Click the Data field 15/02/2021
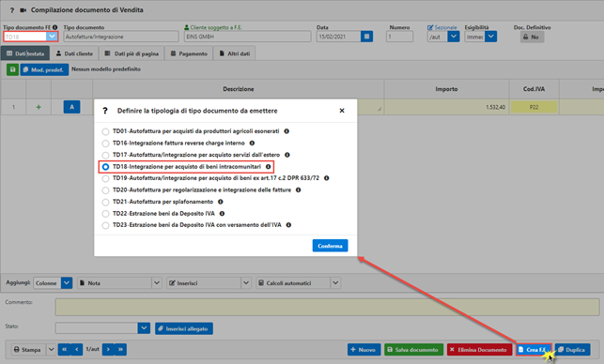Image resolution: width=604 pixels, height=364 pixels. [338, 37]
